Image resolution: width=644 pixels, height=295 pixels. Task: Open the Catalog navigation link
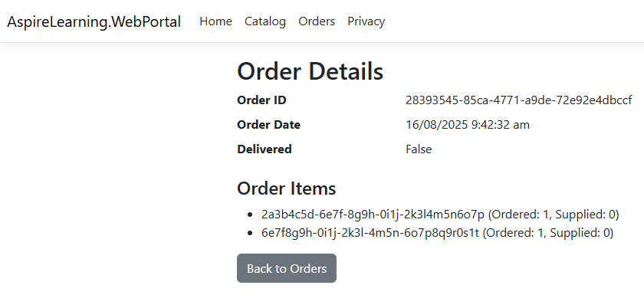[265, 21]
